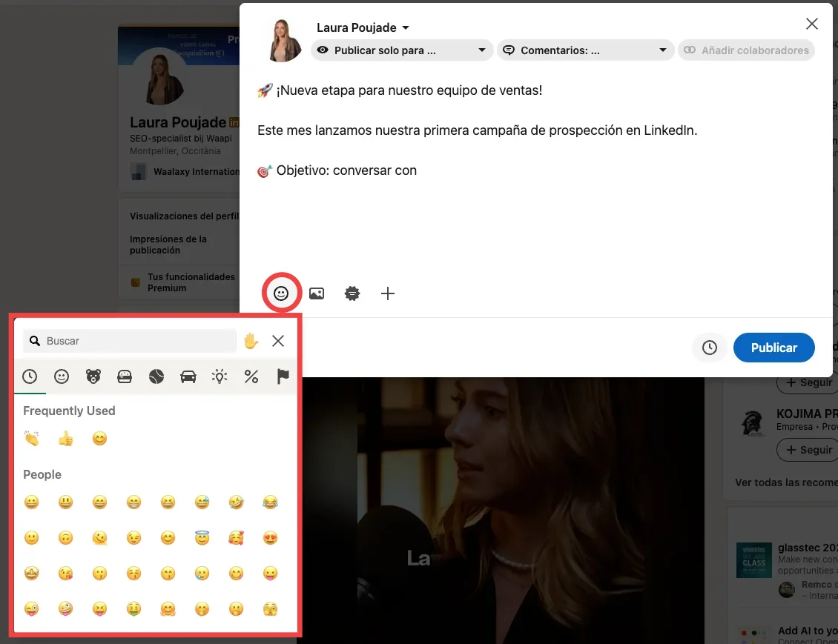Switch to Activities emoji category tab
The image size is (838, 644).
pos(156,376)
